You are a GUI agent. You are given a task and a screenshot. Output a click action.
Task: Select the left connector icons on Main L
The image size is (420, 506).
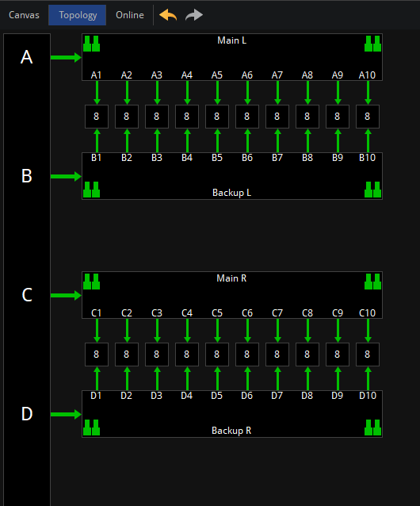click(x=92, y=44)
